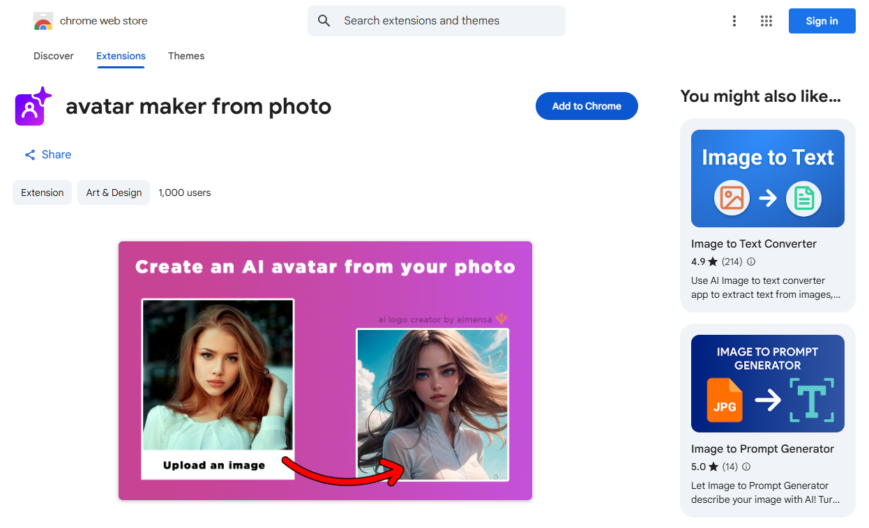869x528 pixels.
Task: Click the 'You might also like...' heading
Action: (760, 96)
